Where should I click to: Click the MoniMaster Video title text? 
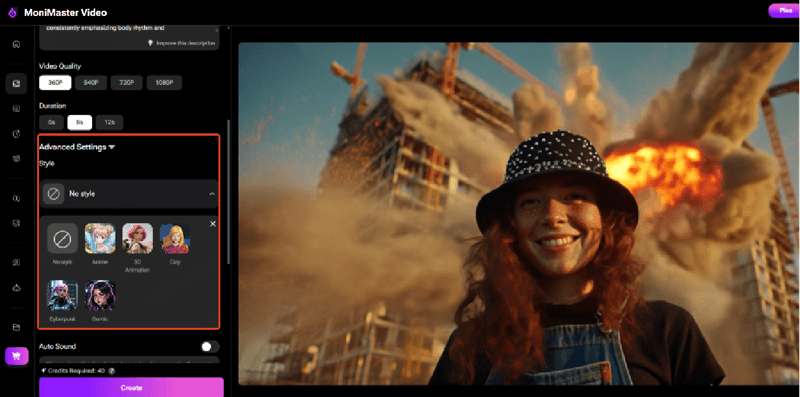65,12
